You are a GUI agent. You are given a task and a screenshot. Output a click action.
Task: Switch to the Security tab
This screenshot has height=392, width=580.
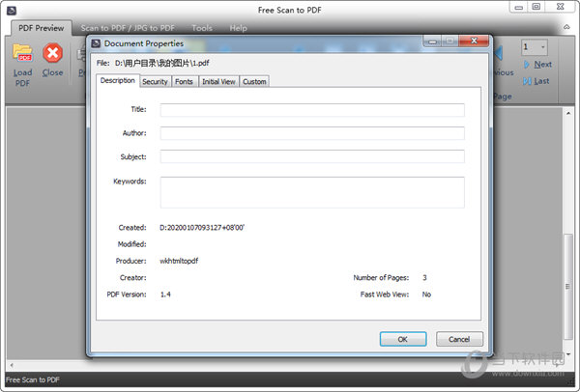tap(155, 82)
